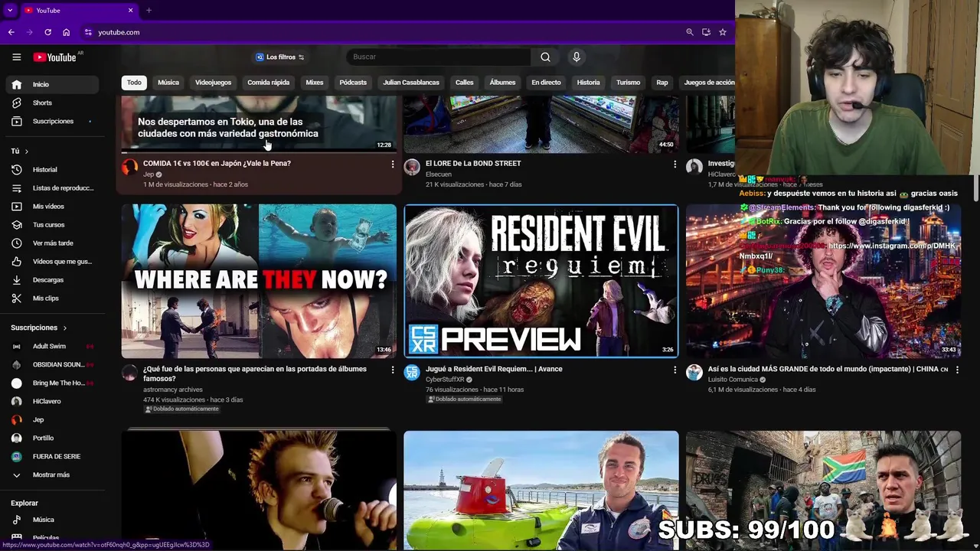Play Resident Evil Requiem Preview thumbnail
980x551 pixels.
coord(541,281)
